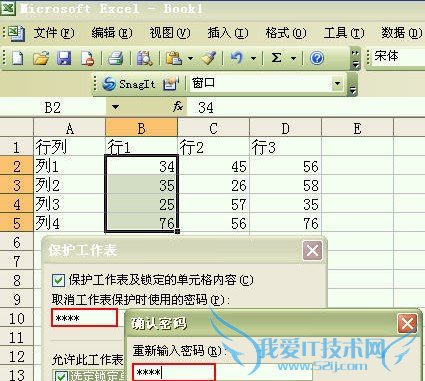Select column C header

click(x=213, y=128)
